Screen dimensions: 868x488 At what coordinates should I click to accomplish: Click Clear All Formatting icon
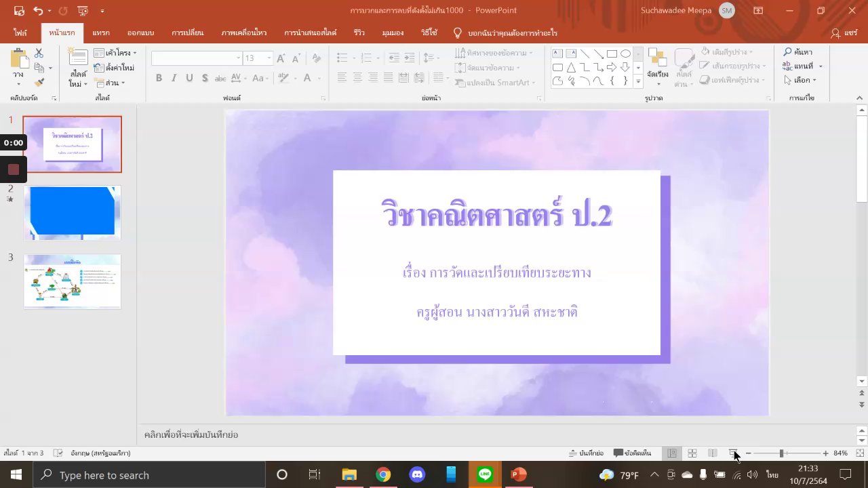315,58
